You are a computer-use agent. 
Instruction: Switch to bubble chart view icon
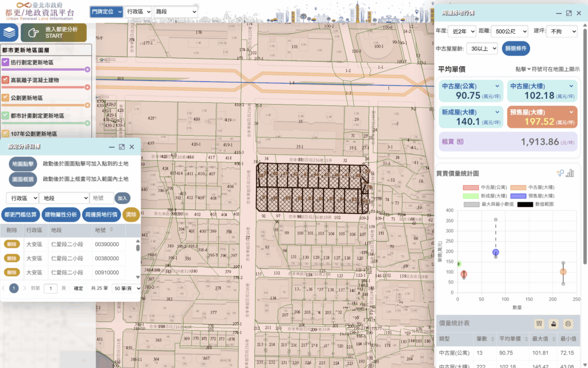pos(560,172)
